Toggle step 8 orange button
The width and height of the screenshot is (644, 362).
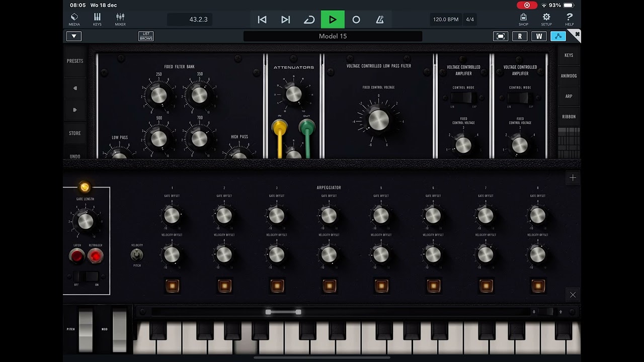[x=538, y=286]
